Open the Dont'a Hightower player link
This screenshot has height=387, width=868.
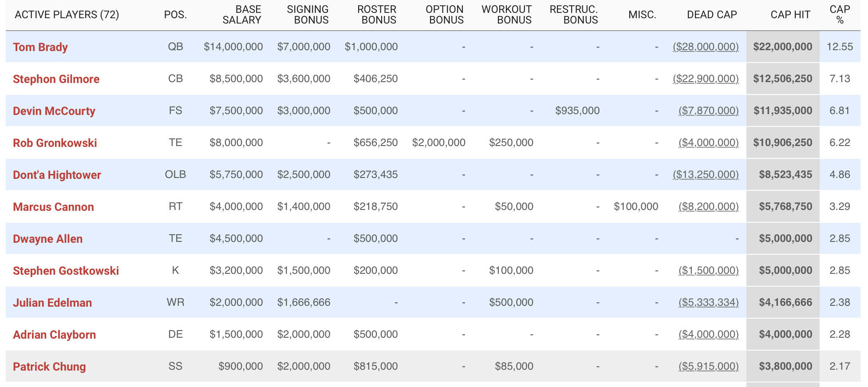57,175
